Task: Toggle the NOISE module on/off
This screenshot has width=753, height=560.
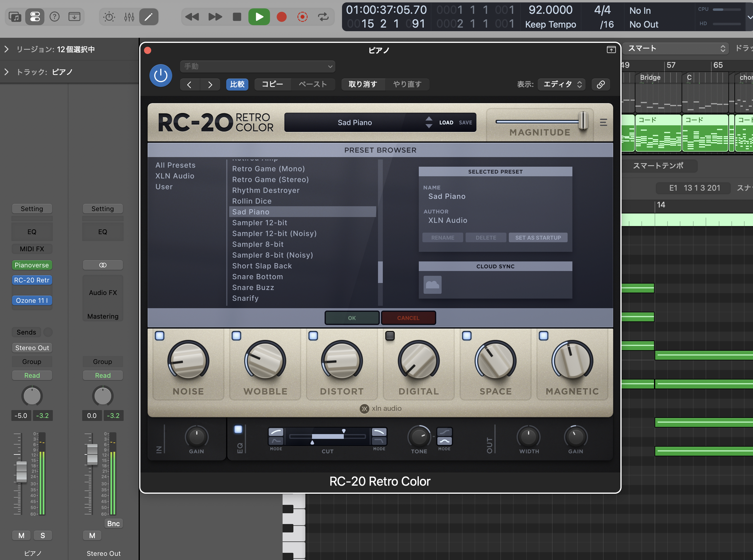Action: point(159,335)
